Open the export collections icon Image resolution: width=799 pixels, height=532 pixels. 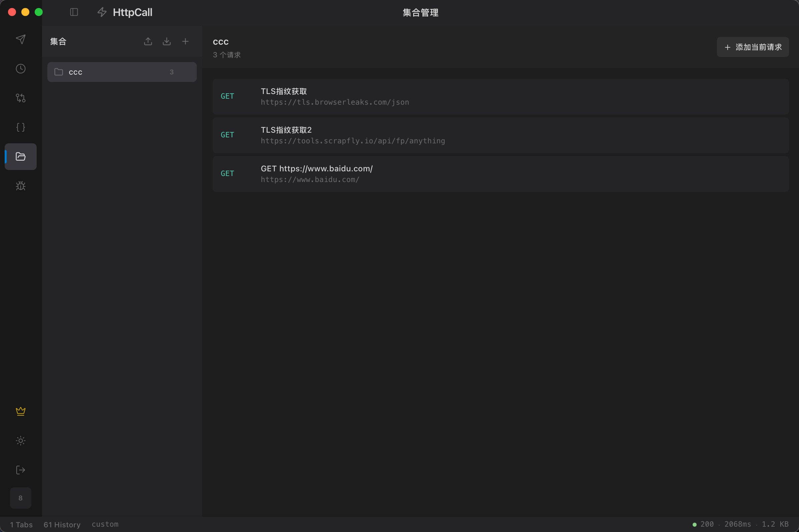coord(148,41)
